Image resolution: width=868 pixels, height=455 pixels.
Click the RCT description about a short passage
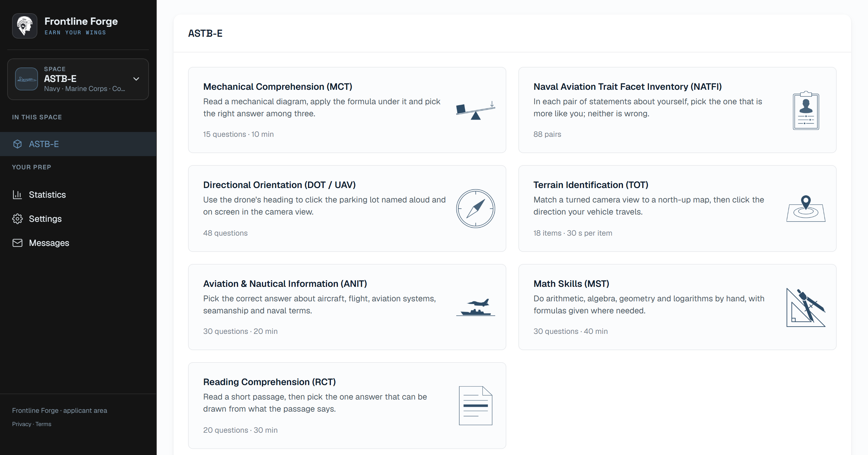(315, 403)
